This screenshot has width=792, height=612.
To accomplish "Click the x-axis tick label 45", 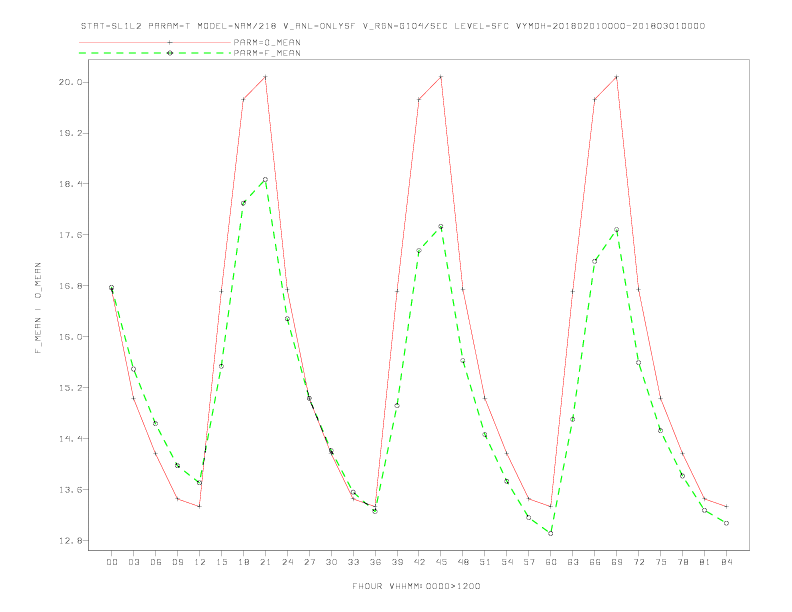I will coord(441,562).
